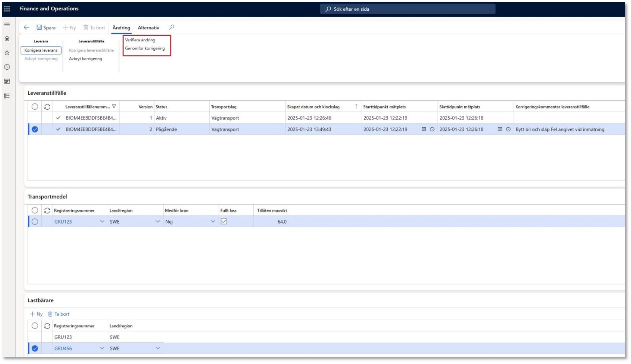Switch to the Alternativ tab
This screenshot has width=631, height=364.
point(148,28)
